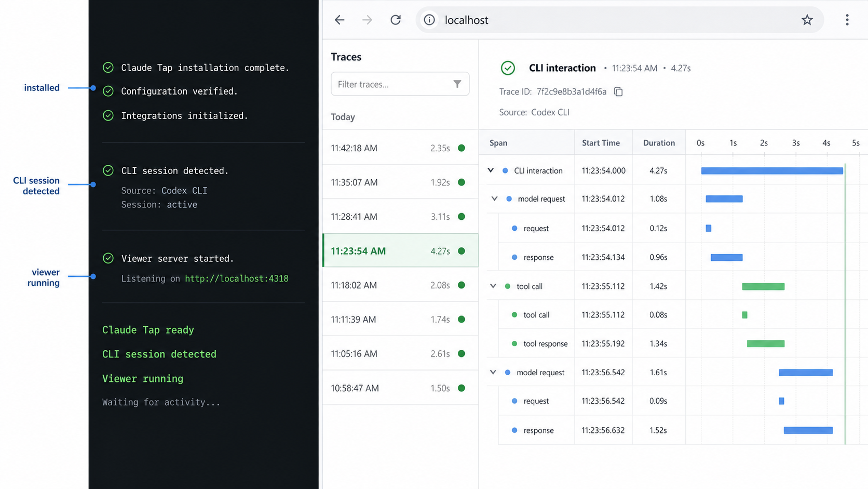Image resolution: width=868 pixels, height=489 pixels.
Task: Click the start time 11:23:54.134 cell
Action: [603, 257]
